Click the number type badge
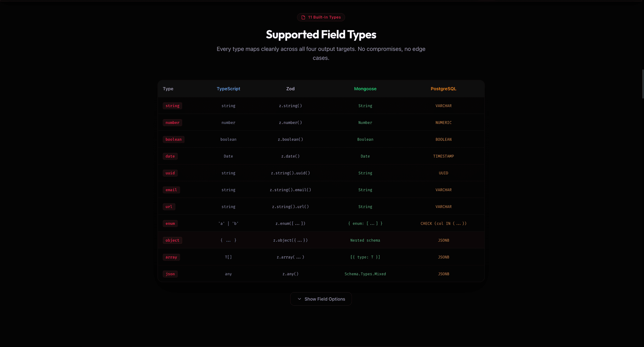 point(172,123)
